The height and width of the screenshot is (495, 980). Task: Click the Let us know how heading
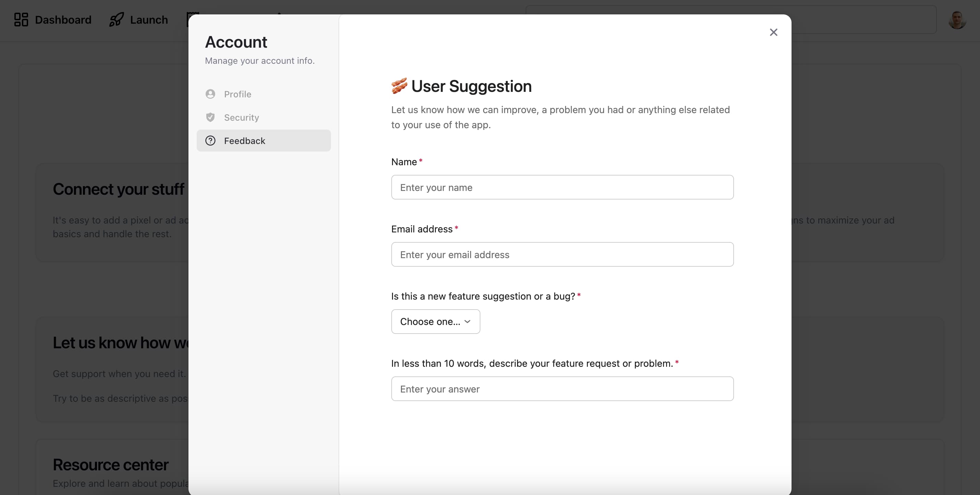(x=120, y=343)
